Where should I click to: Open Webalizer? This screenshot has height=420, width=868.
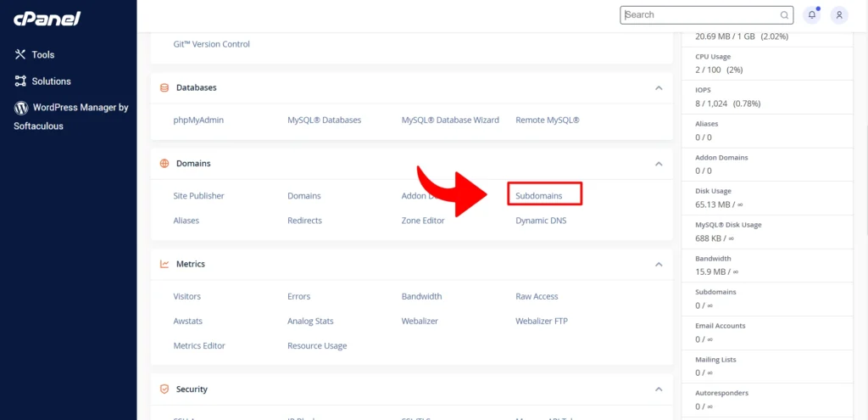coord(420,321)
